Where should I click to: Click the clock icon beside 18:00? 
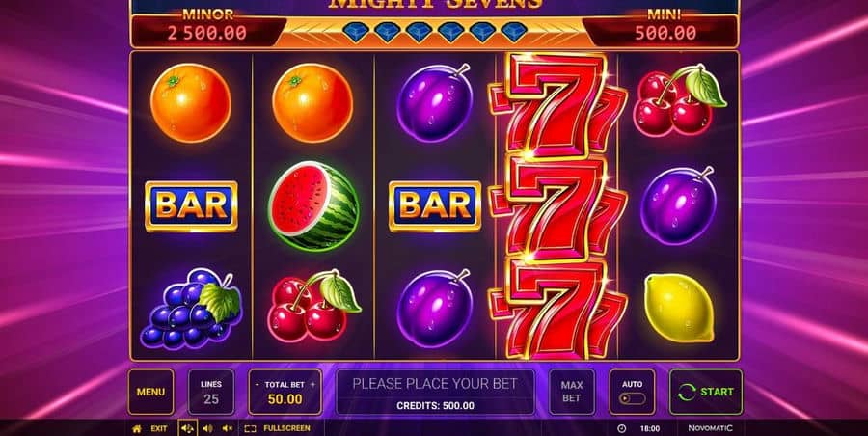621,428
